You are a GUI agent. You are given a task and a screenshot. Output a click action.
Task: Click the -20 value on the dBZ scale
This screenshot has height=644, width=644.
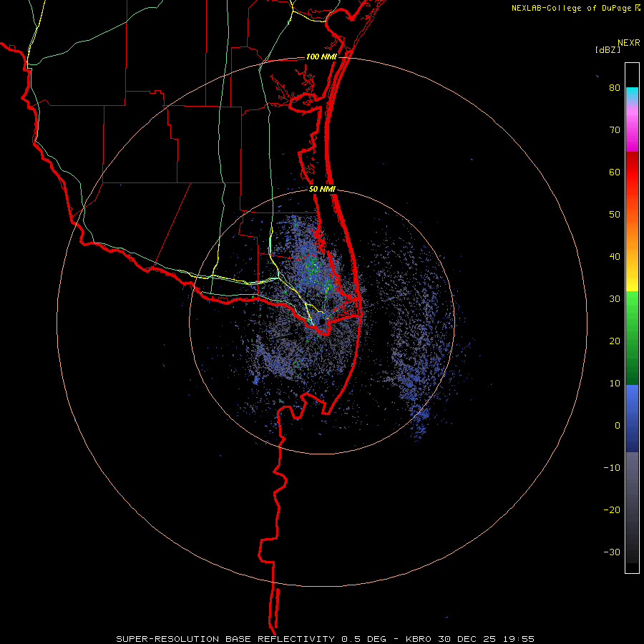coord(612,510)
